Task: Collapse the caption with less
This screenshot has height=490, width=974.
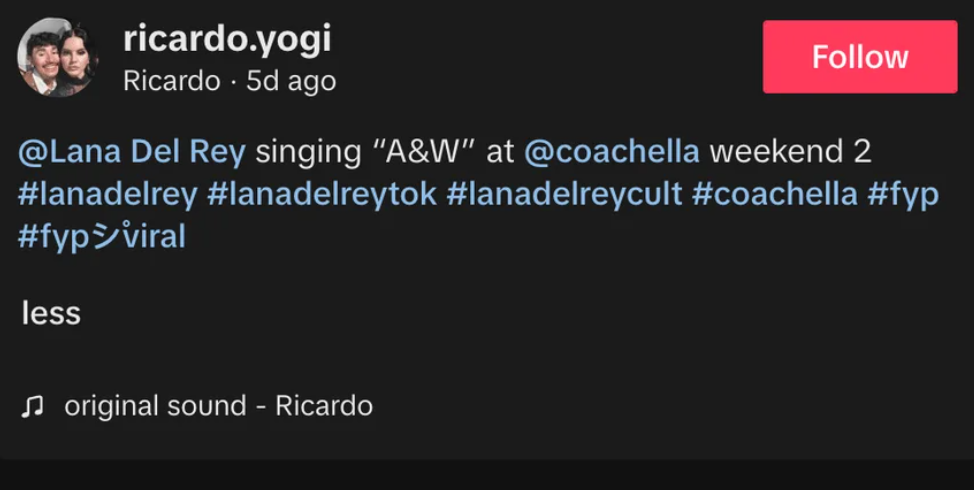Action: [x=51, y=314]
